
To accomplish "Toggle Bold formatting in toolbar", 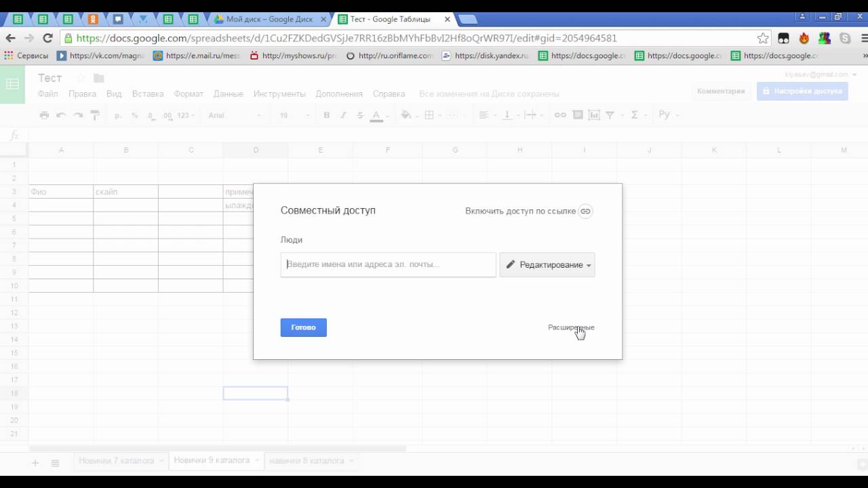I will (326, 116).
